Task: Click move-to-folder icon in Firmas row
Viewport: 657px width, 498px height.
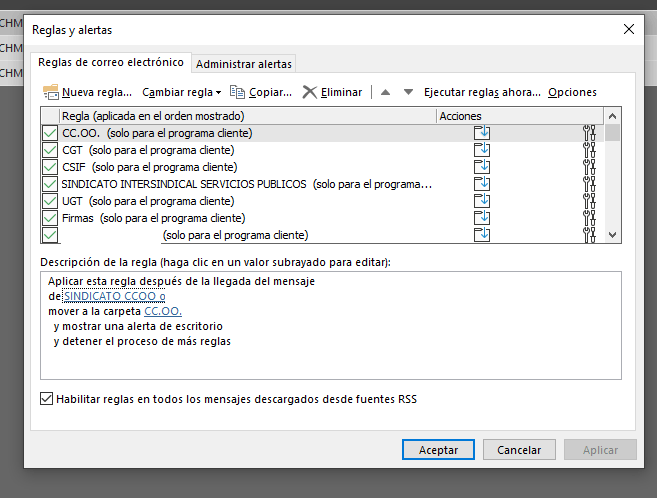Action: pyautogui.click(x=482, y=217)
